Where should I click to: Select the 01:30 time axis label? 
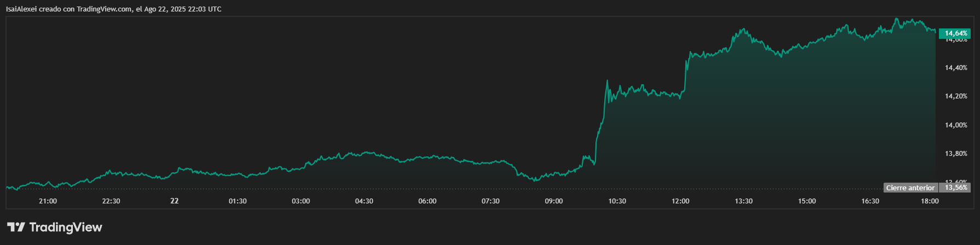pos(238,201)
